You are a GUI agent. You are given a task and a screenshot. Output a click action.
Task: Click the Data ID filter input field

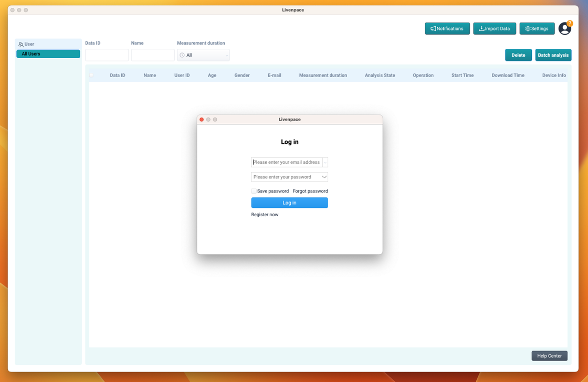click(107, 55)
